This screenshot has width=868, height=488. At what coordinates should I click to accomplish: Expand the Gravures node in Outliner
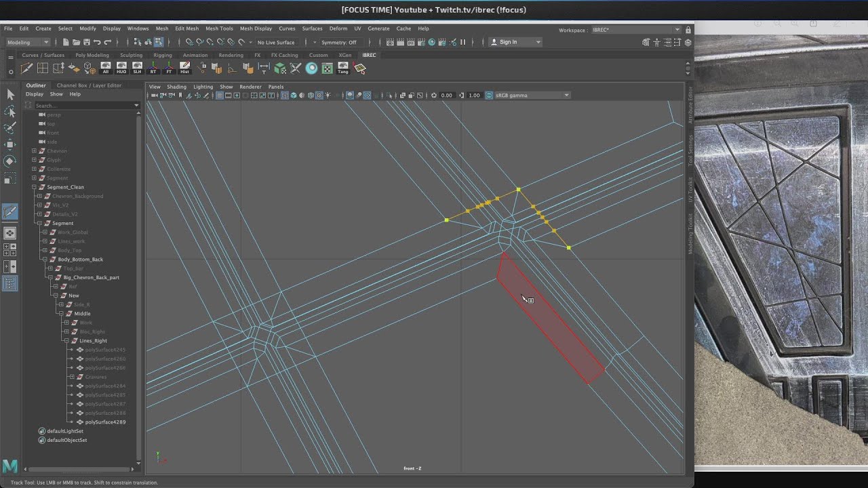point(72,377)
